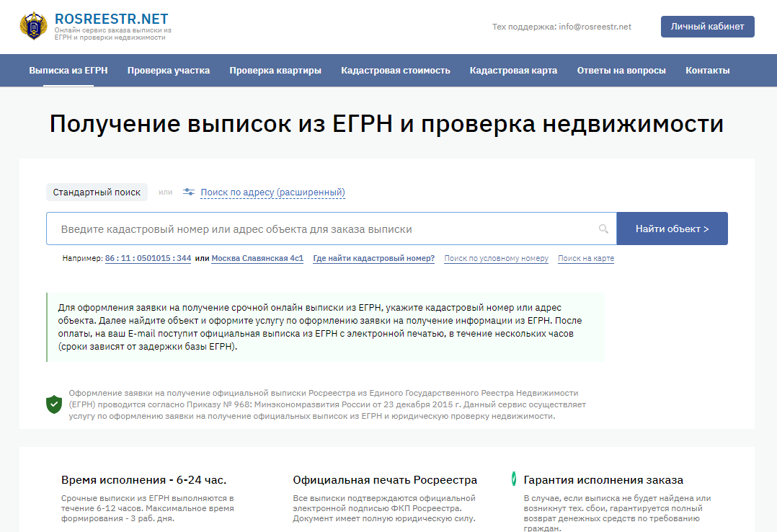777x532 pixels.
Task: Click the Где найти кадастровый номер? link
Action: pos(373,259)
